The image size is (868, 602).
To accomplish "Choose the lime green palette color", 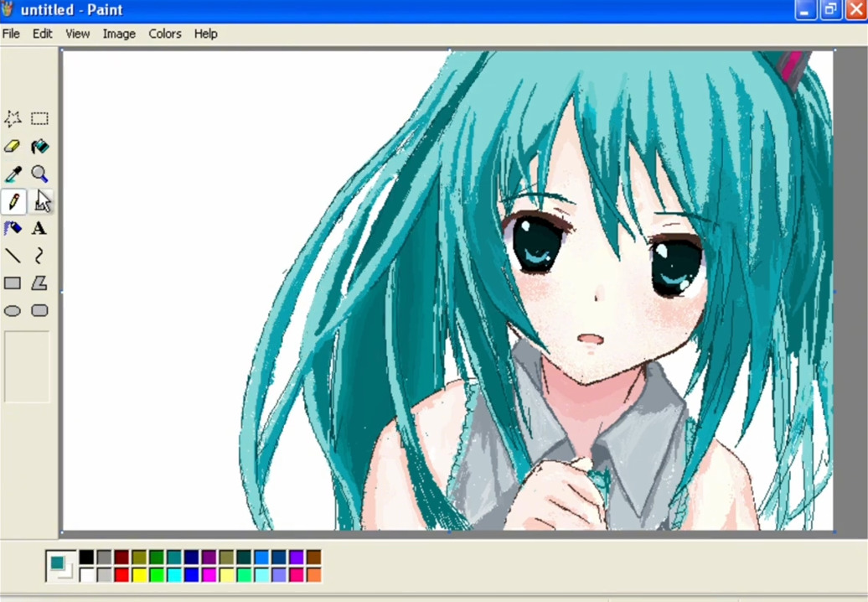I will [x=157, y=575].
